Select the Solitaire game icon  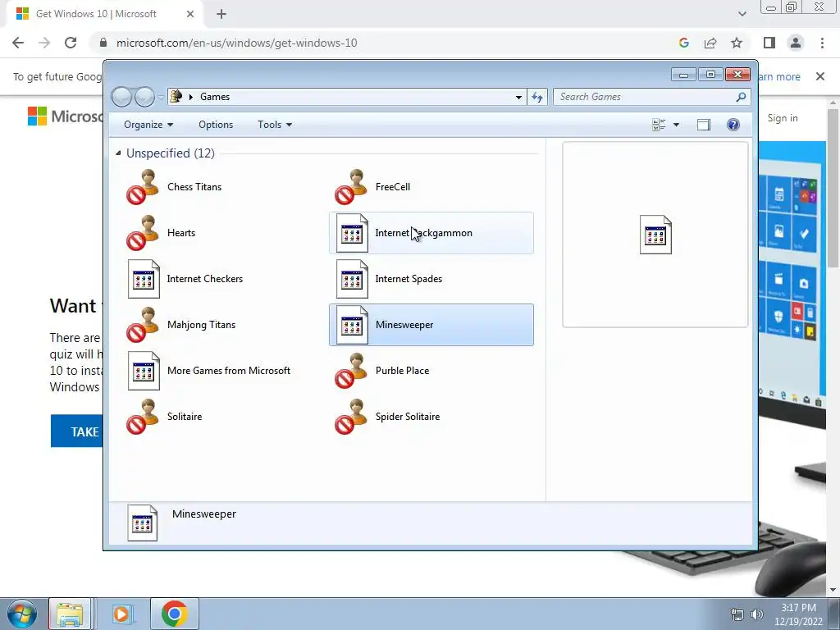point(143,417)
